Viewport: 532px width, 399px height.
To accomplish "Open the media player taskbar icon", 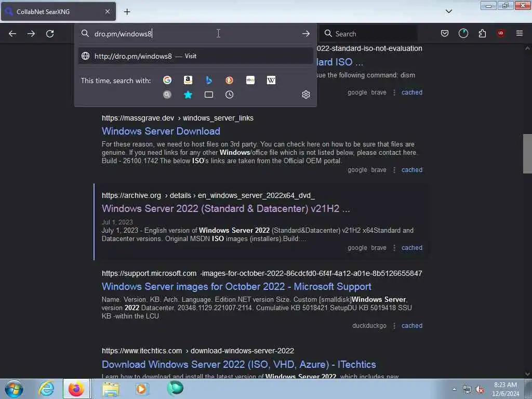I will [142, 389].
